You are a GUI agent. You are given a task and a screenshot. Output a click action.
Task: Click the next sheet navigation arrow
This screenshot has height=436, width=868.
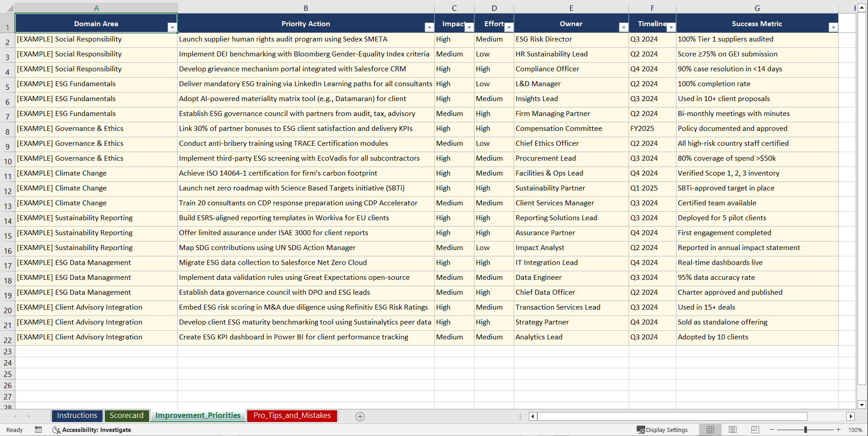[29, 416]
